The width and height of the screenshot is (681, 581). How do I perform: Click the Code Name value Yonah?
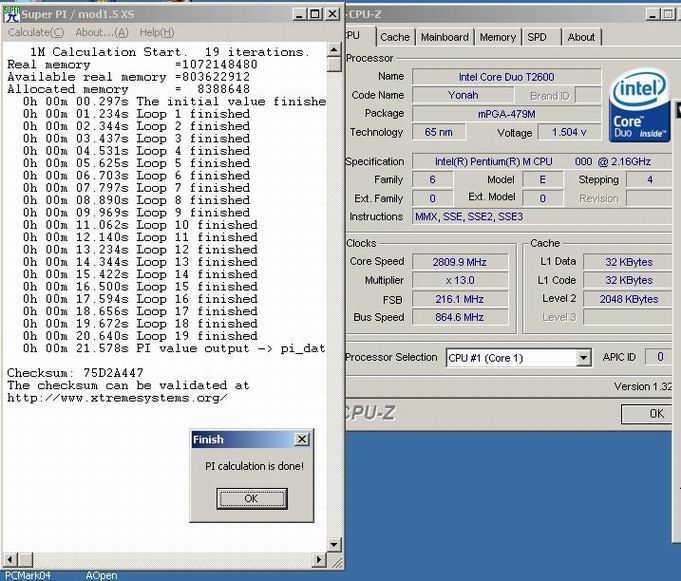pos(463,95)
